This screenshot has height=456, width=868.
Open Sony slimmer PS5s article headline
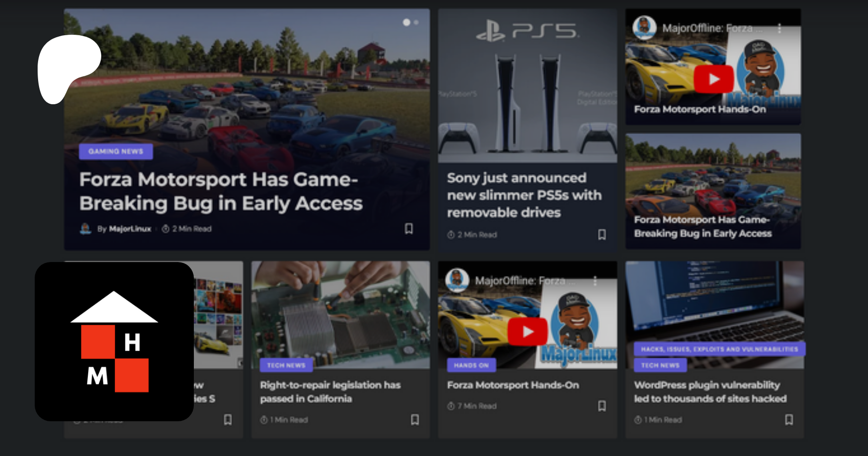click(x=524, y=195)
